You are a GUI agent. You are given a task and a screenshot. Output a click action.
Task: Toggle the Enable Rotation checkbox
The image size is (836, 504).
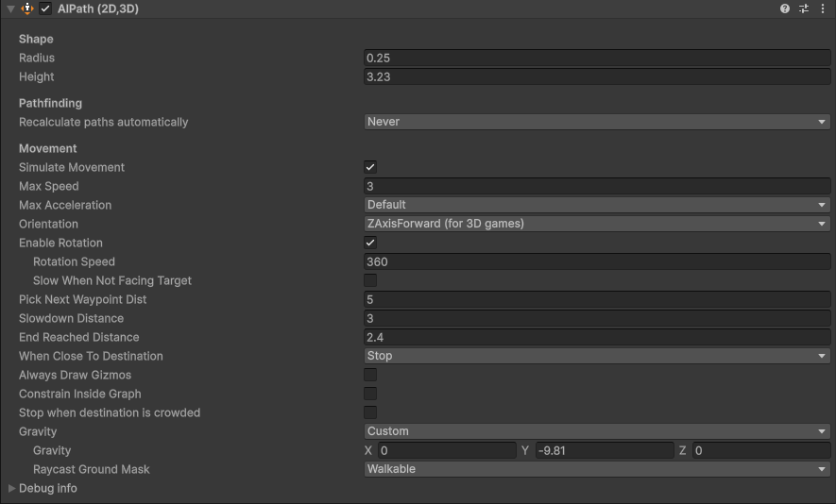(370, 243)
